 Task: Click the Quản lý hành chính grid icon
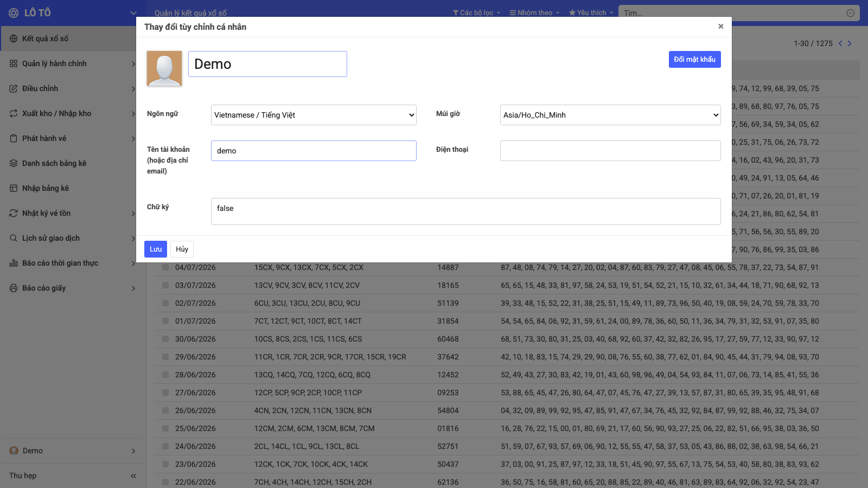tap(14, 63)
